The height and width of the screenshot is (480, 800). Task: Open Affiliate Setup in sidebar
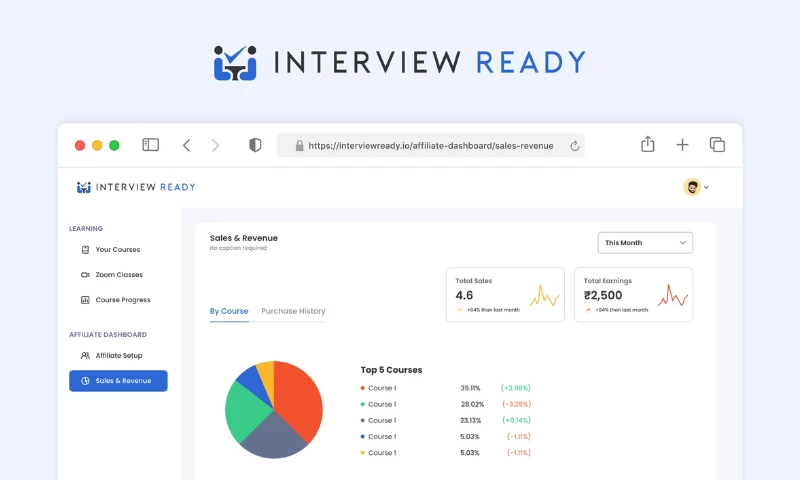(118, 355)
